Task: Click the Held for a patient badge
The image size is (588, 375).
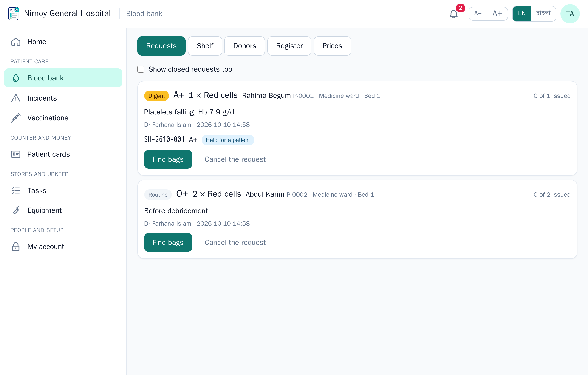Action: pos(228,140)
